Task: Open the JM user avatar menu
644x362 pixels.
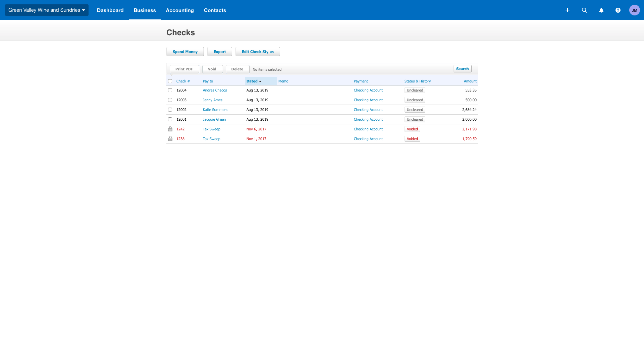Action: click(634, 10)
